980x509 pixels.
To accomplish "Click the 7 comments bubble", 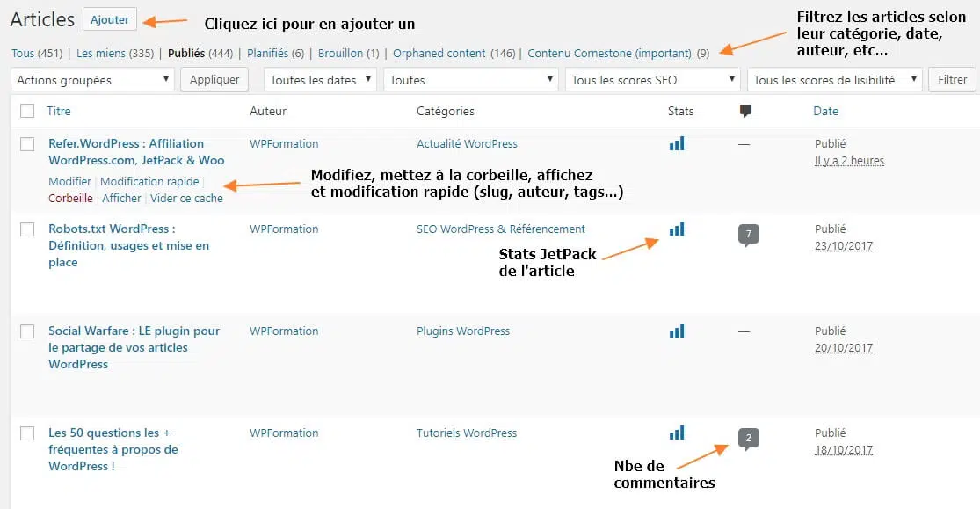I will click(x=748, y=234).
